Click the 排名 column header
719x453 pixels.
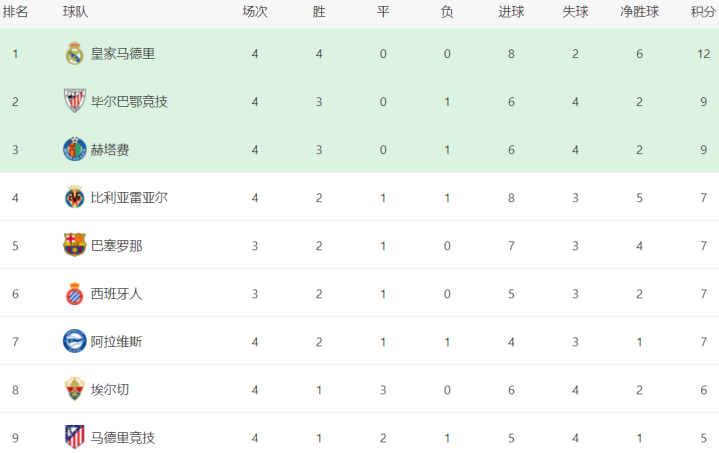coord(15,12)
